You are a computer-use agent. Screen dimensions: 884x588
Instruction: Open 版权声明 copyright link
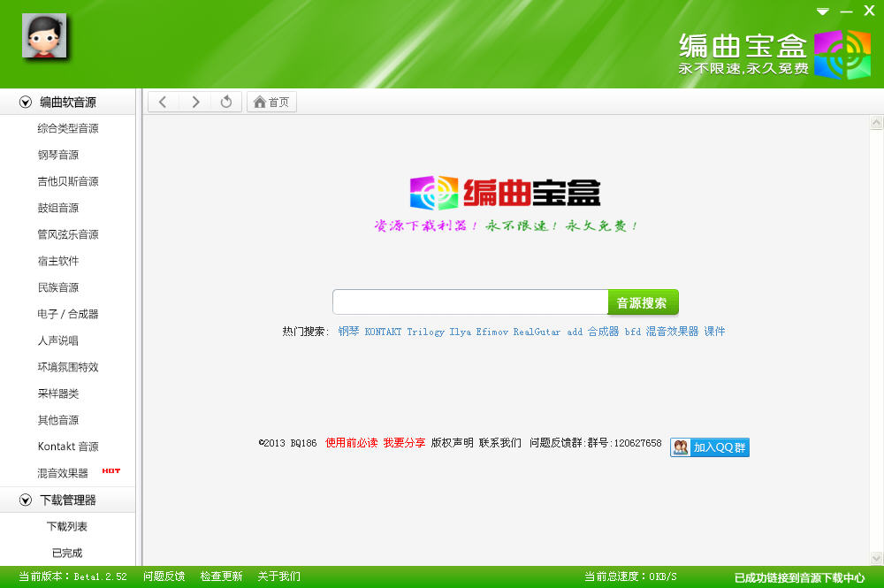(452, 443)
